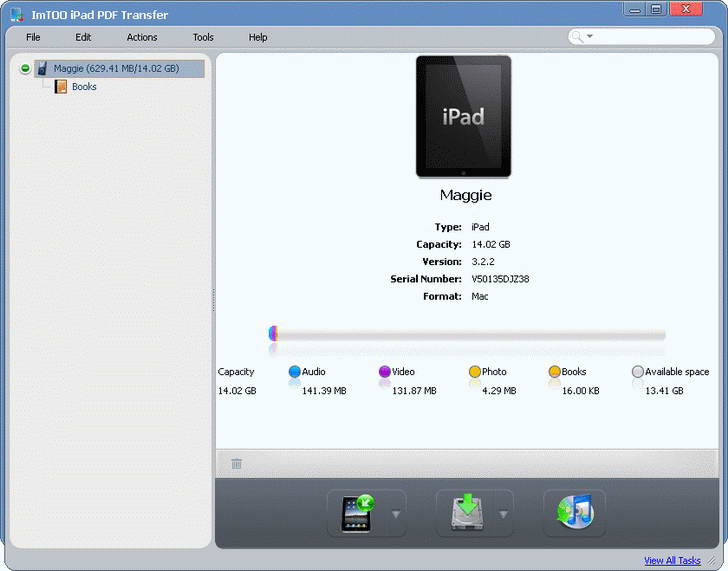This screenshot has width=728, height=571.
Task: Click the copy to iTunes icon
Action: (x=574, y=513)
